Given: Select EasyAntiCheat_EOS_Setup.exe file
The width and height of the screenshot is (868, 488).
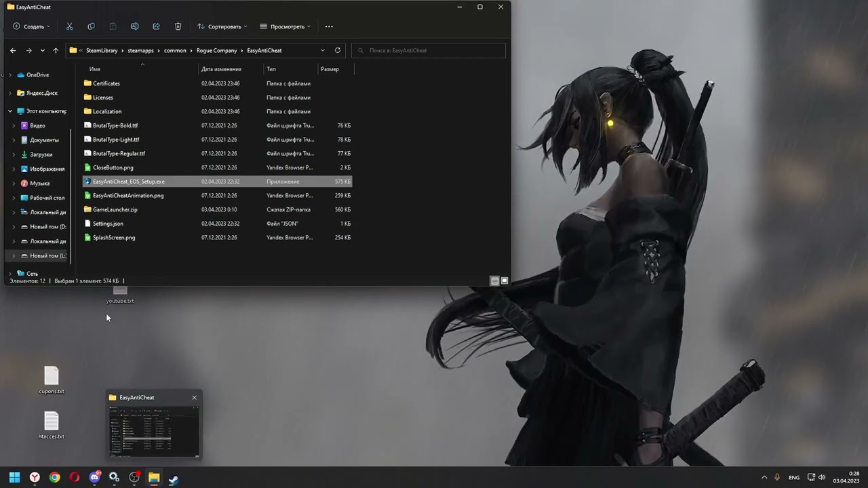Looking at the screenshot, I should (217, 182).
